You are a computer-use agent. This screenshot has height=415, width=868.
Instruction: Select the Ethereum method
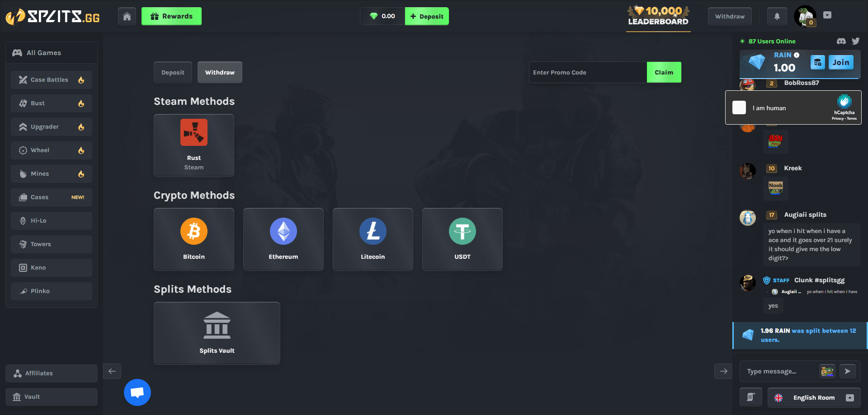pyautogui.click(x=283, y=239)
